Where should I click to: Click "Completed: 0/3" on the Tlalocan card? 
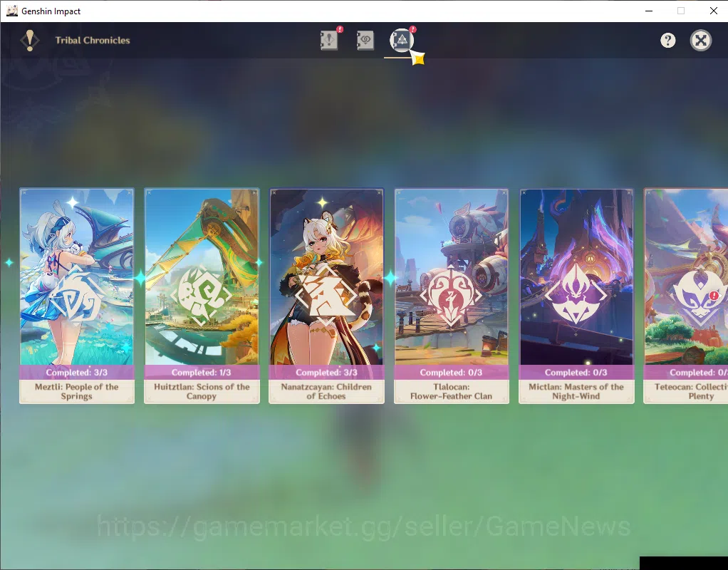tap(452, 373)
